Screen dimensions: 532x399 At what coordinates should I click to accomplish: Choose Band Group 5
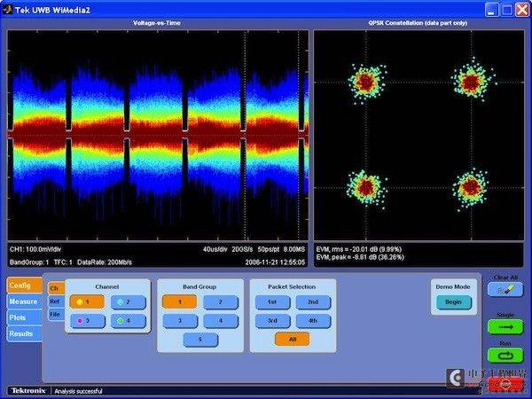pos(200,340)
